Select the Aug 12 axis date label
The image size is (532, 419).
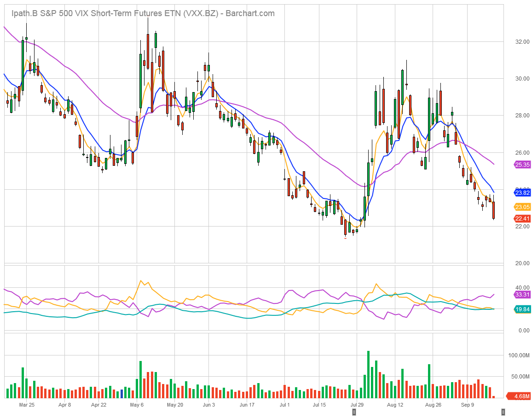(x=394, y=405)
